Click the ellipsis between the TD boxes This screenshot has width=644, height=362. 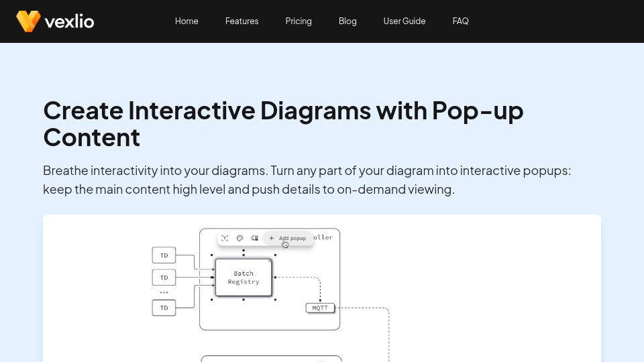tap(164, 293)
